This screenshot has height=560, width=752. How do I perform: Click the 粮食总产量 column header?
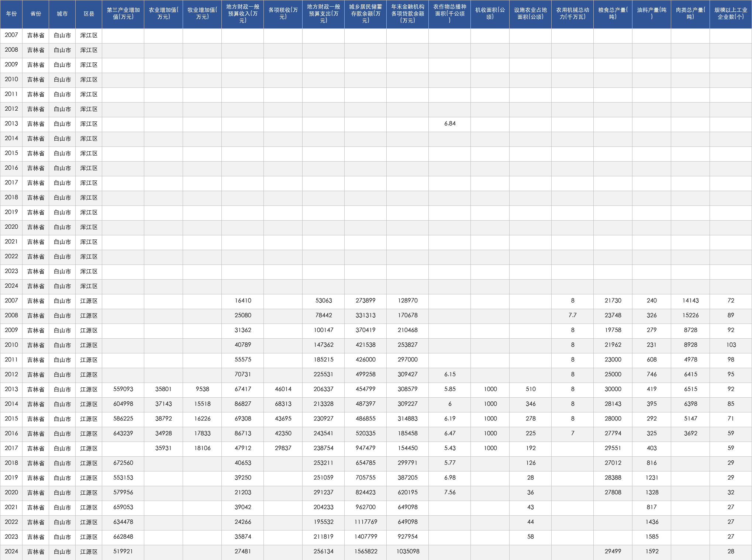coord(613,14)
